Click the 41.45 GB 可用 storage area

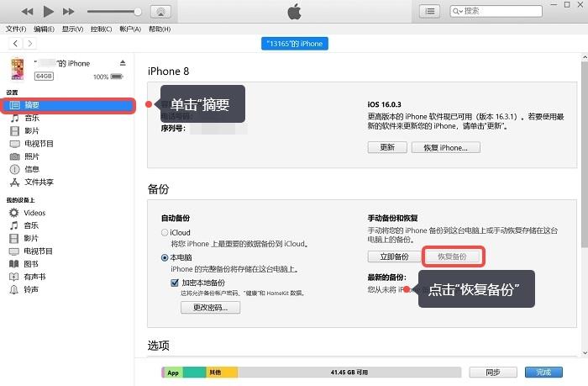349,373
